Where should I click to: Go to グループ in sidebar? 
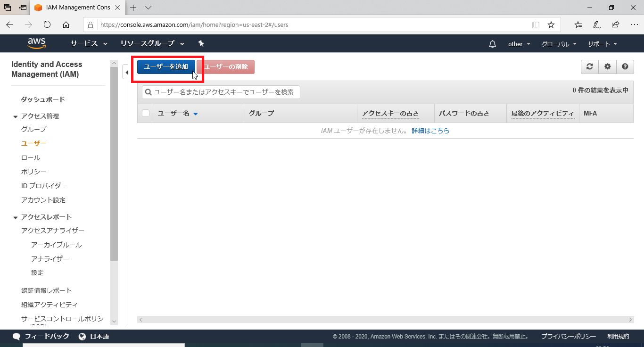(x=34, y=129)
